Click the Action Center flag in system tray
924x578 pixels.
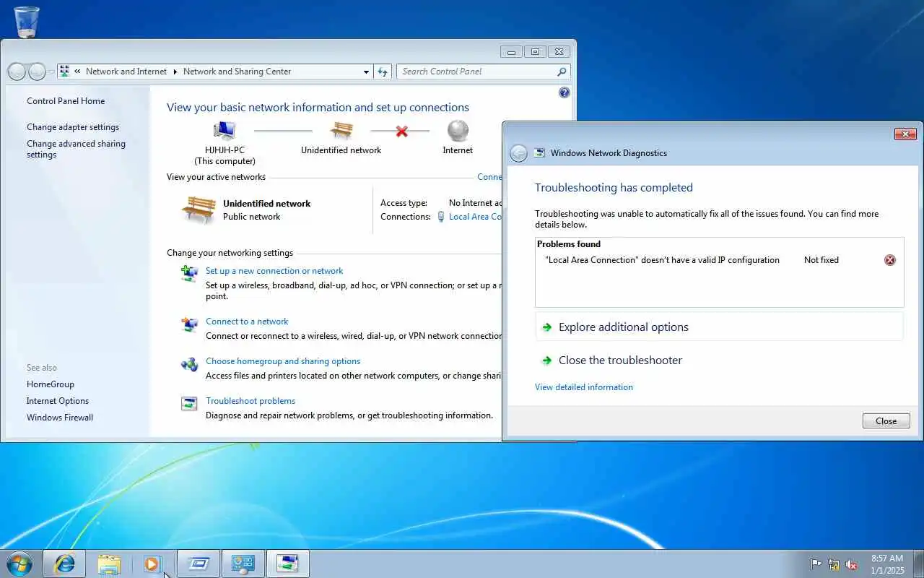pos(816,564)
